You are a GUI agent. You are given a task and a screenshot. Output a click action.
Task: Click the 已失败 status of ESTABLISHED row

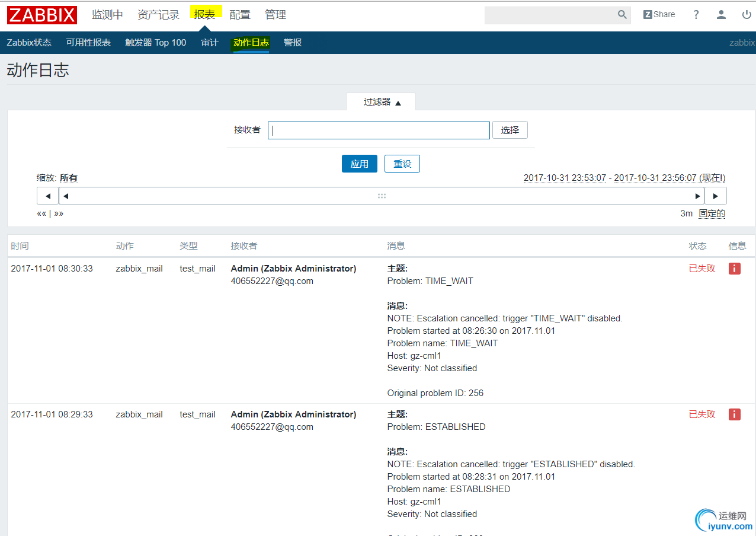(x=702, y=414)
